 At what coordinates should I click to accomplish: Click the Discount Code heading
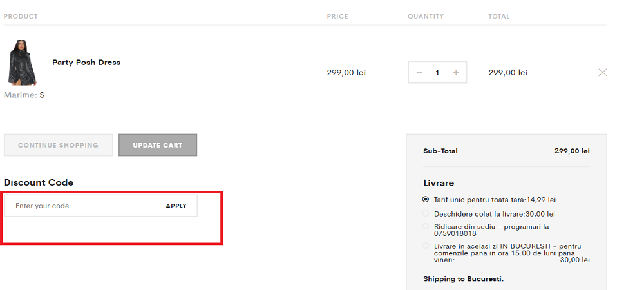click(x=39, y=182)
